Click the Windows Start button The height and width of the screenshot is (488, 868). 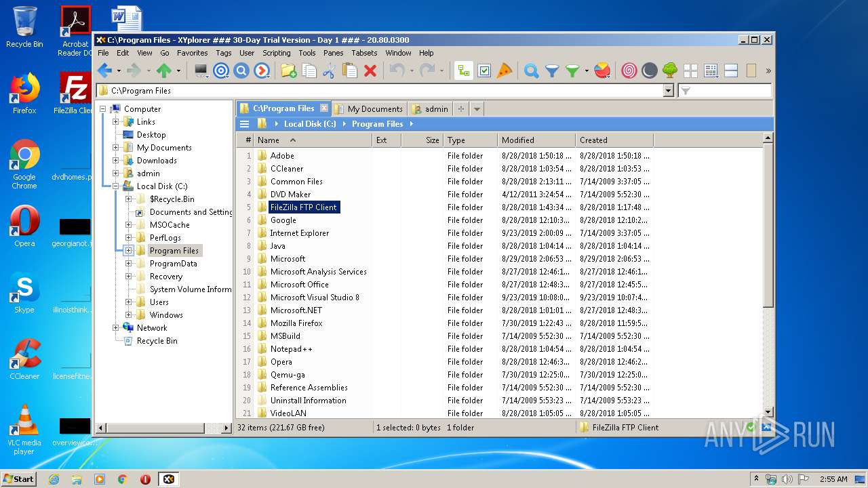tap(18, 479)
